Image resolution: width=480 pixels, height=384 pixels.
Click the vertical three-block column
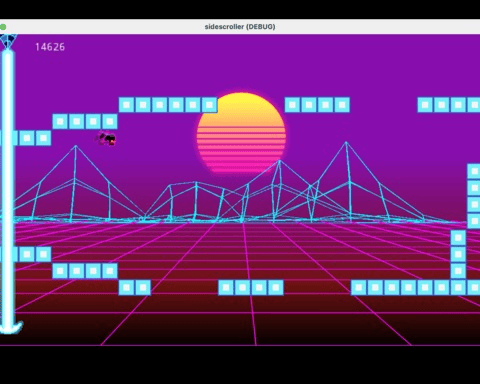click(x=458, y=254)
